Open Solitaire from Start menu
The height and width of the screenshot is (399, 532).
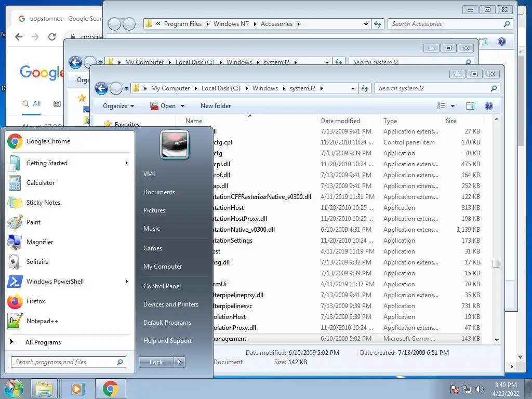pos(70,262)
